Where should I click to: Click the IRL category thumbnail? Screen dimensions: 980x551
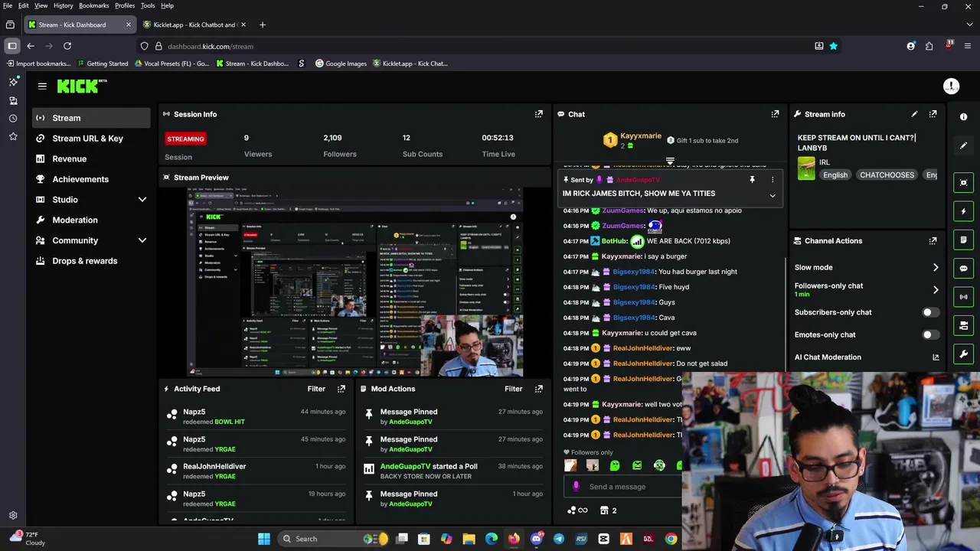pyautogui.click(x=806, y=168)
